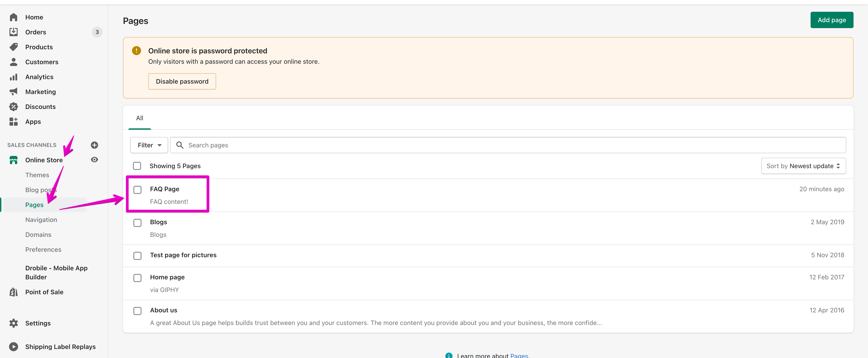Click the Products tag icon
This screenshot has height=358, width=868.
pos(14,47)
